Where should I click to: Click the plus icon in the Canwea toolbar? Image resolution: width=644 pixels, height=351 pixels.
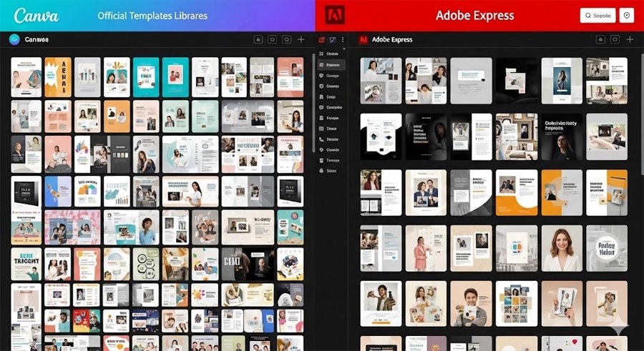tap(301, 39)
